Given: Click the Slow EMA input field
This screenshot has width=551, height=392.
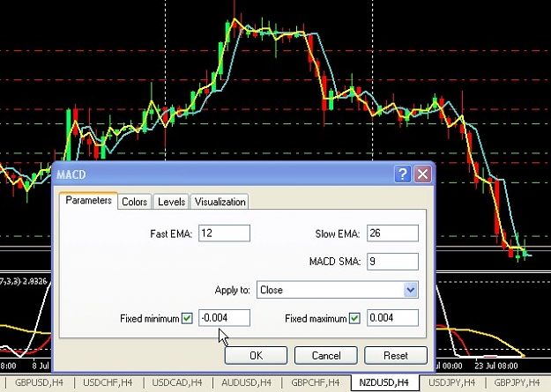Looking at the screenshot, I should click(392, 233).
